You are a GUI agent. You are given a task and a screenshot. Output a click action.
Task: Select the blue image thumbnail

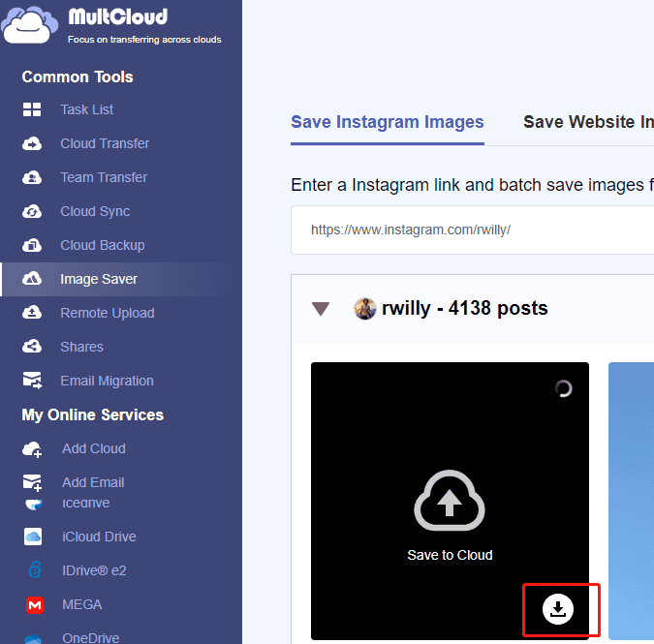tap(631, 501)
